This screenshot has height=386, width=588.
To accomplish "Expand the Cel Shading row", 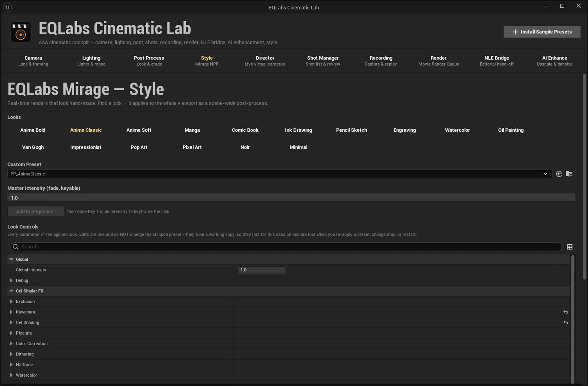I will 11,323.
